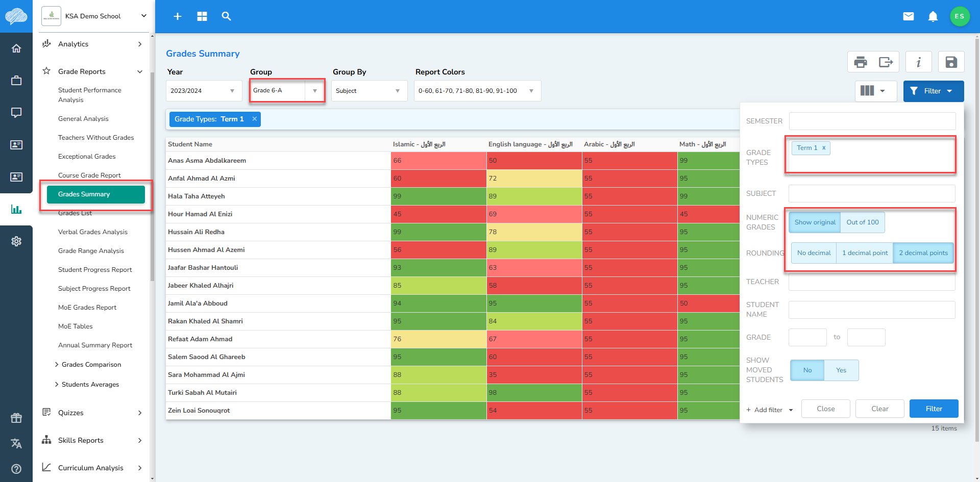The width and height of the screenshot is (980, 482).
Task: Select Show original numeric grades
Action: pyautogui.click(x=815, y=222)
